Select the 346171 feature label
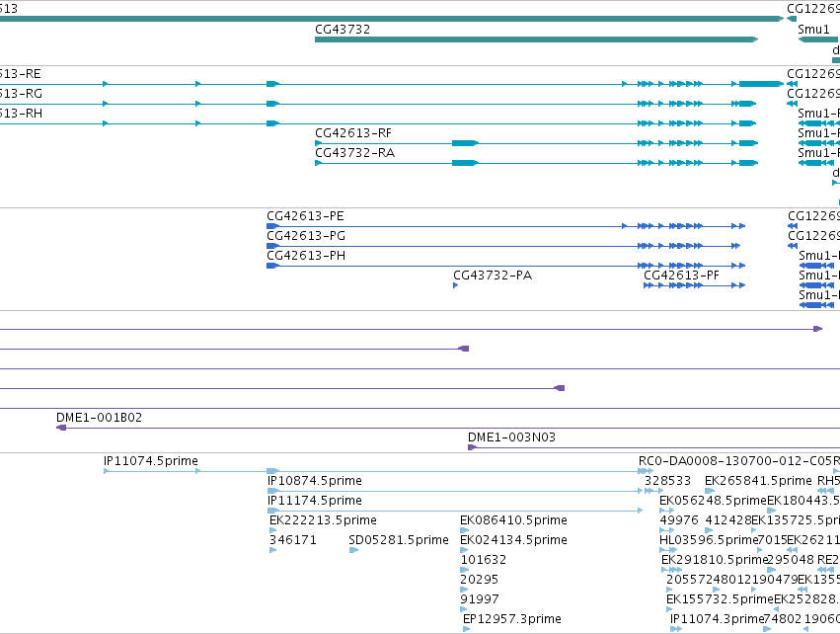 tap(293, 540)
